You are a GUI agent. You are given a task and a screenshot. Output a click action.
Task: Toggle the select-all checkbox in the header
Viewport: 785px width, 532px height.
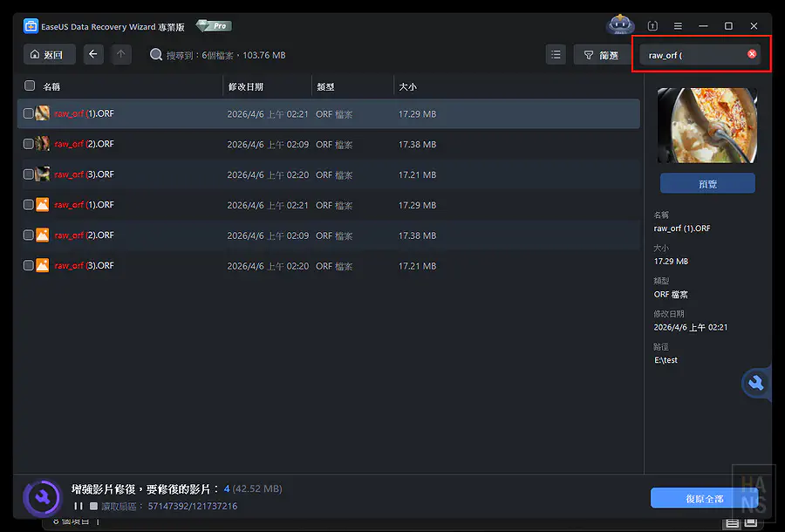click(x=30, y=86)
